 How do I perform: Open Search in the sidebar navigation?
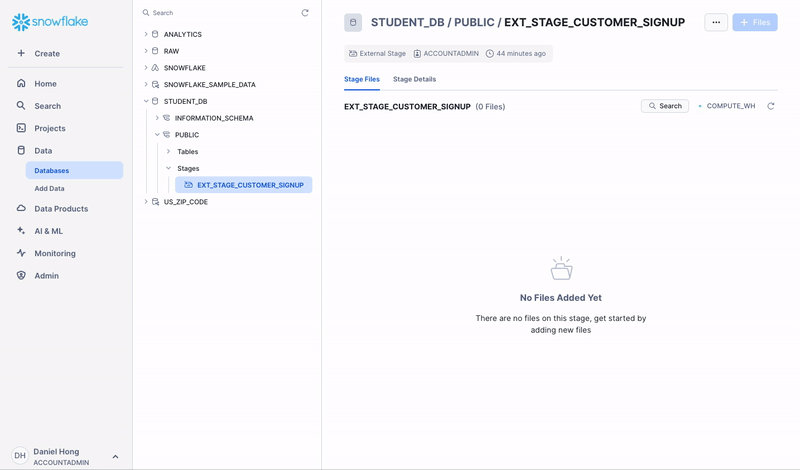click(47, 106)
